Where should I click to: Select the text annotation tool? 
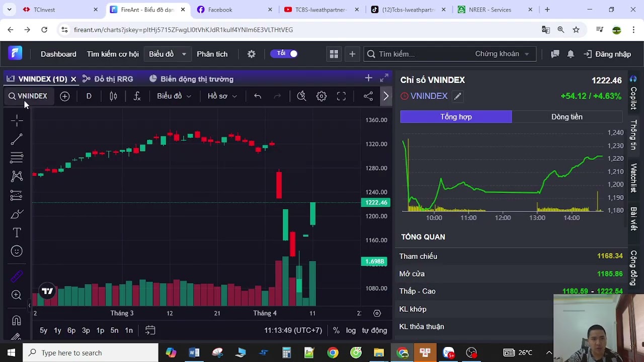click(17, 232)
